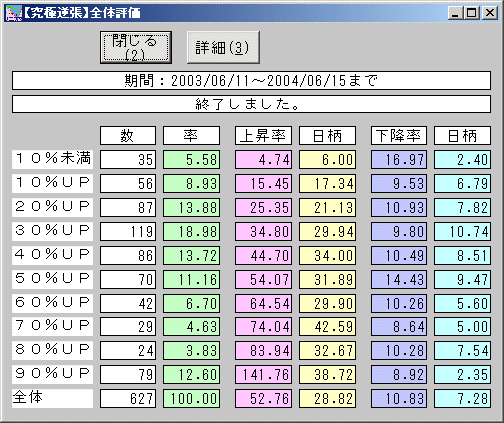504x423 pixels.
Task: Select the 20%UP row label
Action: click(52, 207)
